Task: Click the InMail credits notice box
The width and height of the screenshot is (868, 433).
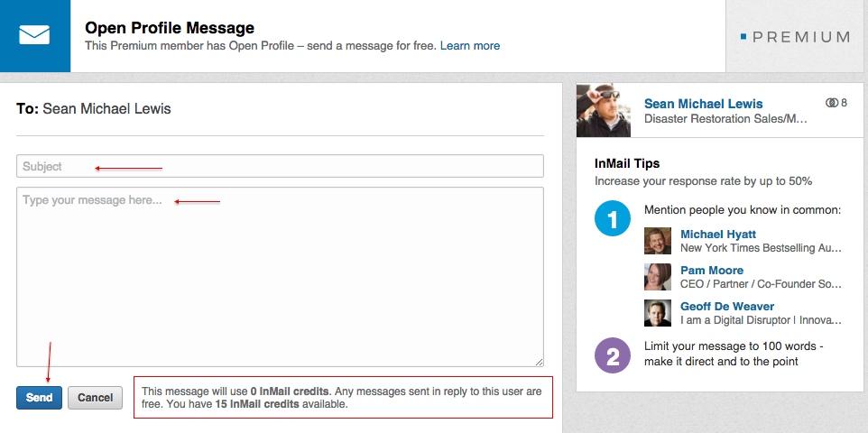Action: (x=343, y=398)
